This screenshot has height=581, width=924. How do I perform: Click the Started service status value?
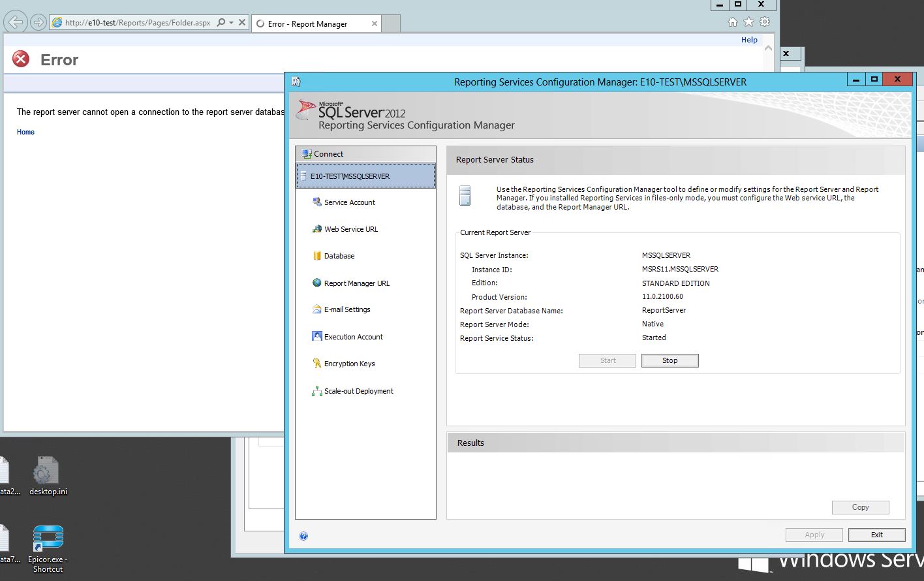coord(654,338)
